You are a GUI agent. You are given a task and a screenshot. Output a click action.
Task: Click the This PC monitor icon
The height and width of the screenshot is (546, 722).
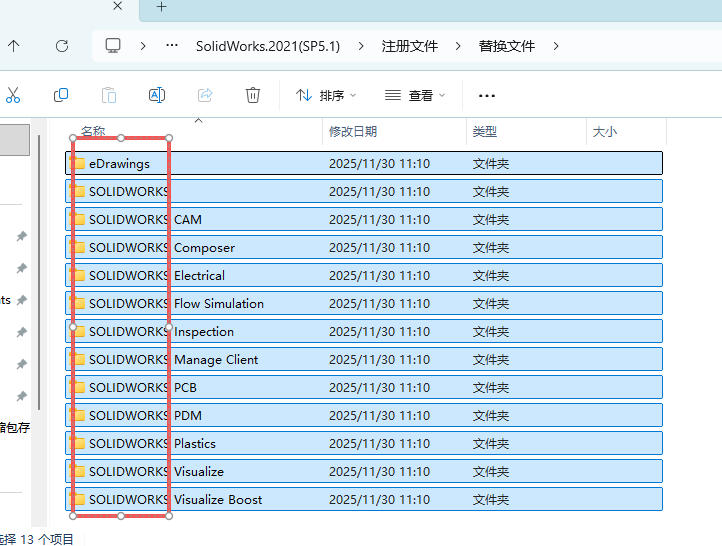(x=113, y=46)
